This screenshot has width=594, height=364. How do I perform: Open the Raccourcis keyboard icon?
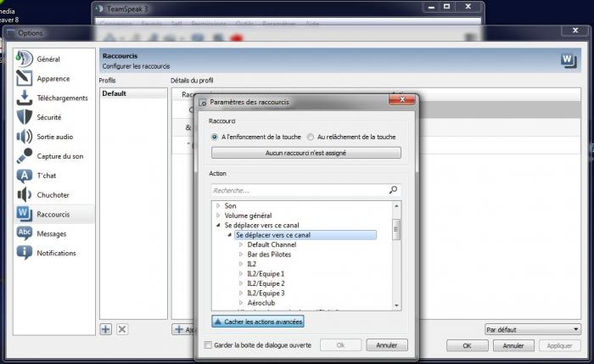25,214
